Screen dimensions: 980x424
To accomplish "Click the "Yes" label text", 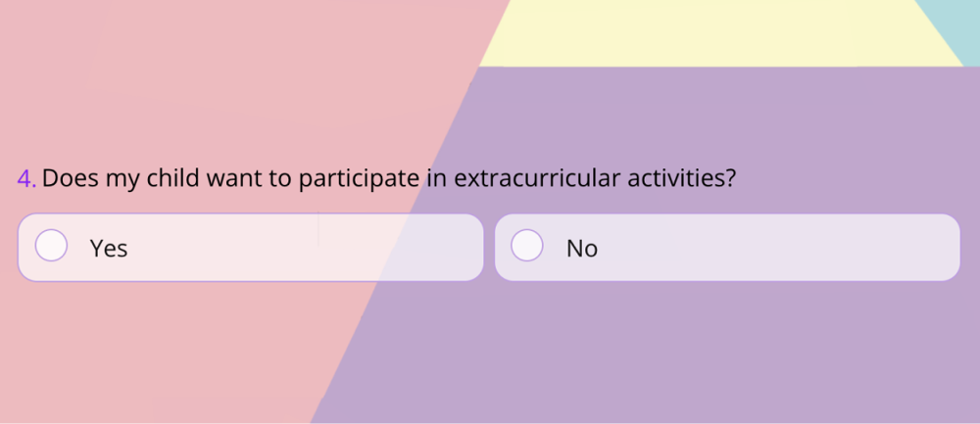I will pos(109,249).
